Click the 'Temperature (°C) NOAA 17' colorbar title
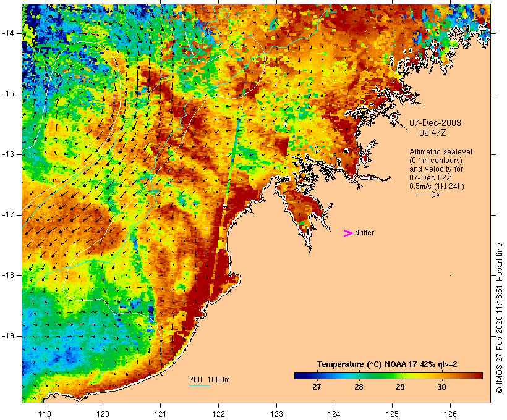This screenshot has width=507, height=420. point(386,364)
